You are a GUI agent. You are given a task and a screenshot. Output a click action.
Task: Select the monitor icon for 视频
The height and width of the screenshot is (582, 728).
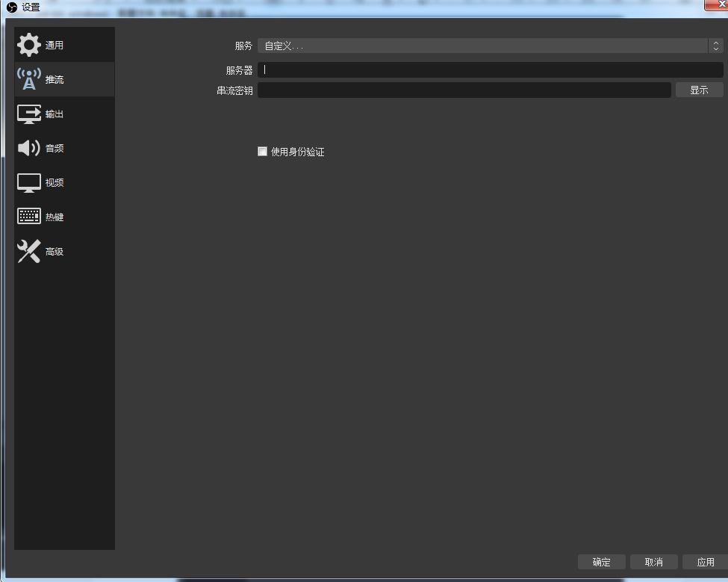(29, 182)
